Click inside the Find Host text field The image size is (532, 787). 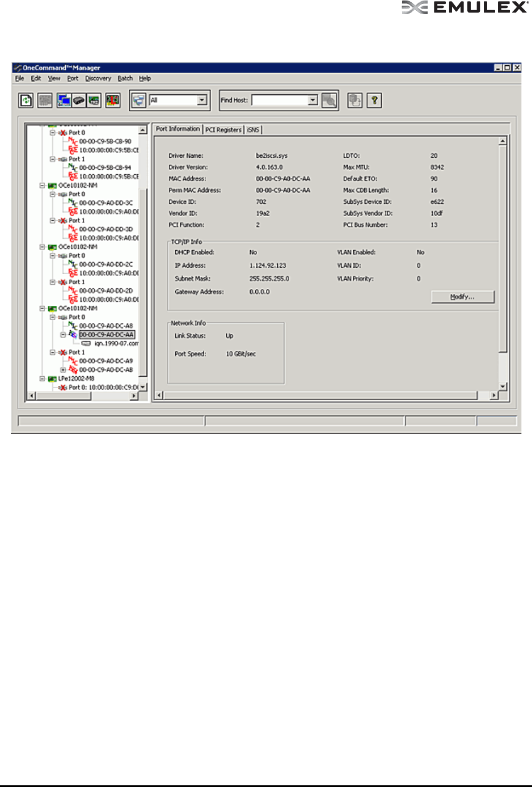[x=280, y=100]
